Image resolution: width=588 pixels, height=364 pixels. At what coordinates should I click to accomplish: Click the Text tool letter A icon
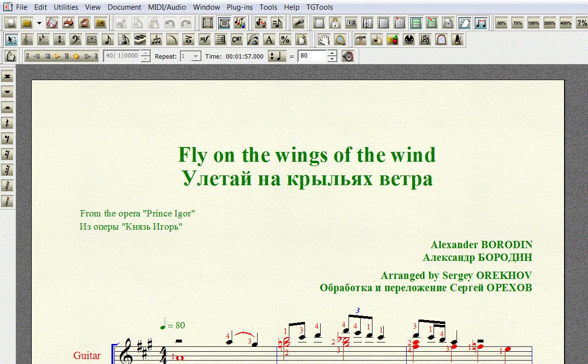coord(269,40)
